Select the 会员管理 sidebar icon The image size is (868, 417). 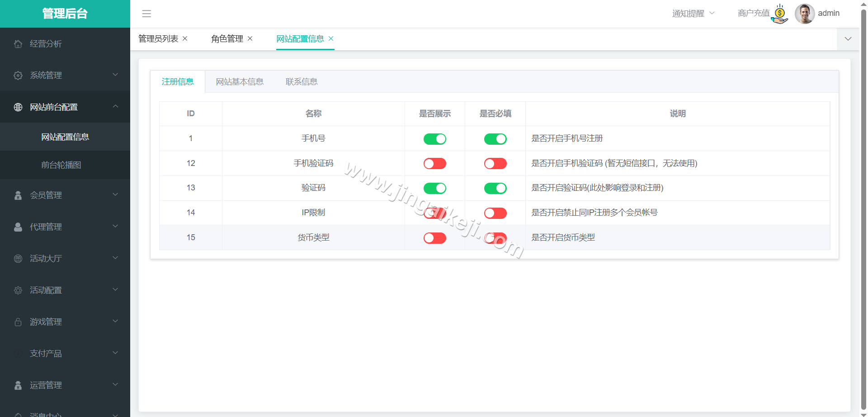point(18,195)
